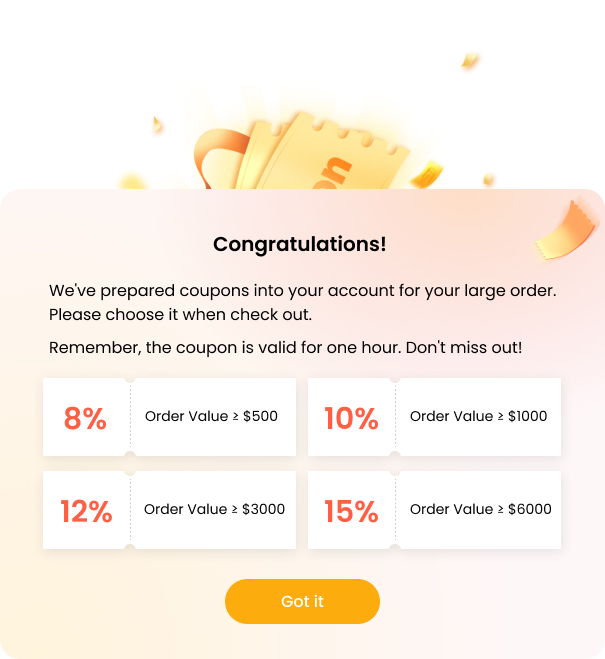
Task: Click the small confetti left of the ticket
Action: coord(157,125)
